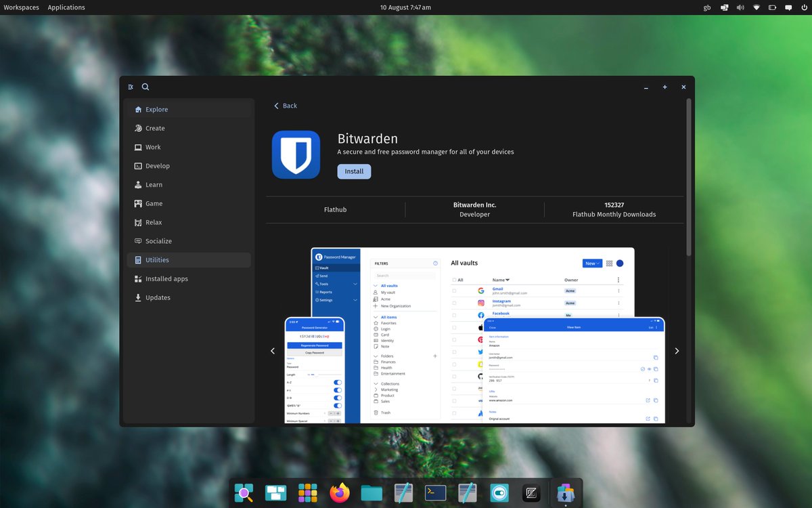
Task: Select the Utilities category
Action: [x=189, y=260]
